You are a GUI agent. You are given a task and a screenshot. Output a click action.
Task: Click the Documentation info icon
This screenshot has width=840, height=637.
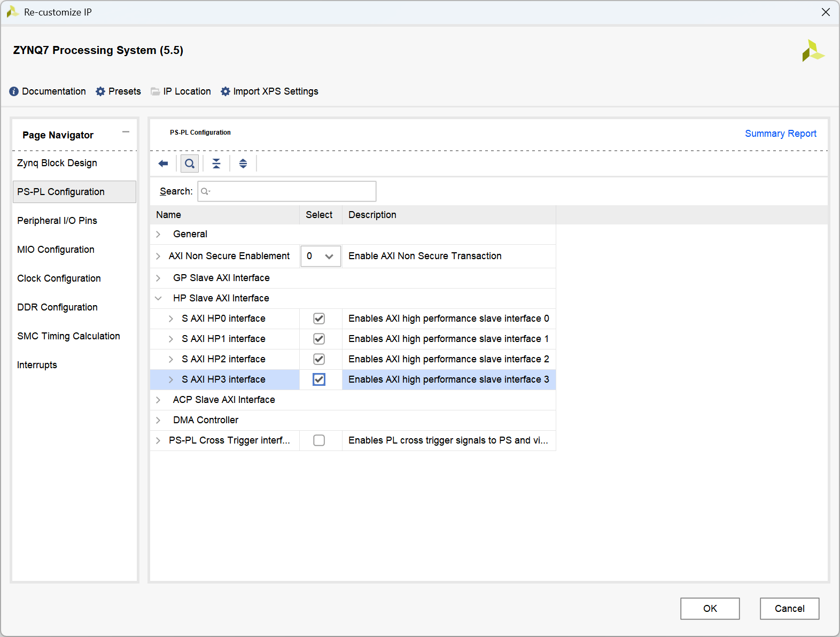(14, 91)
